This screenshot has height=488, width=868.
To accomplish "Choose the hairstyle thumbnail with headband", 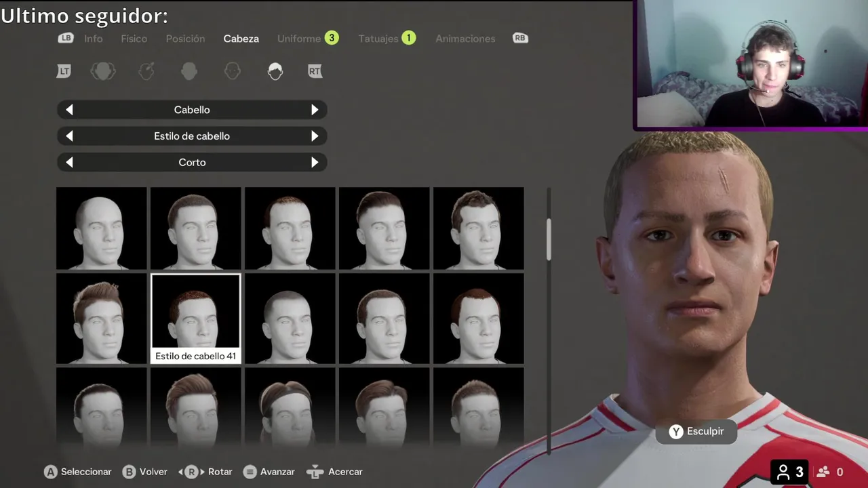I will (x=290, y=407).
